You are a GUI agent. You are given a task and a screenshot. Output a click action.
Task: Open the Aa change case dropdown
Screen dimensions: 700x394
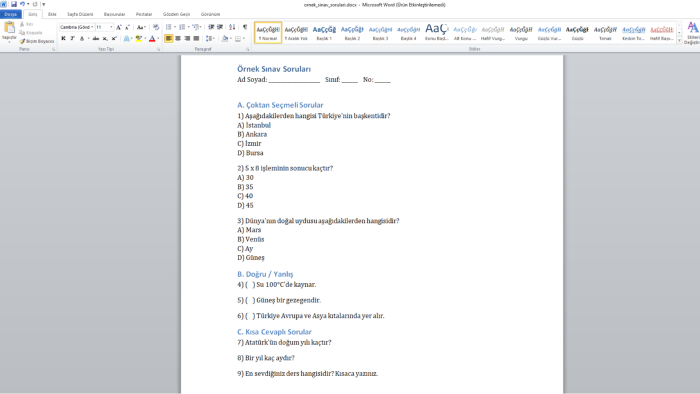click(x=141, y=27)
